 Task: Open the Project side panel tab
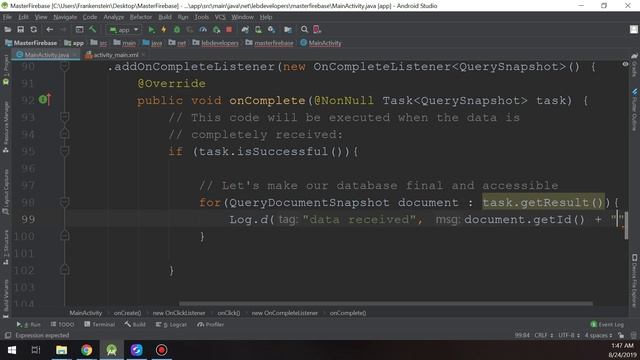(x=6, y=69)
